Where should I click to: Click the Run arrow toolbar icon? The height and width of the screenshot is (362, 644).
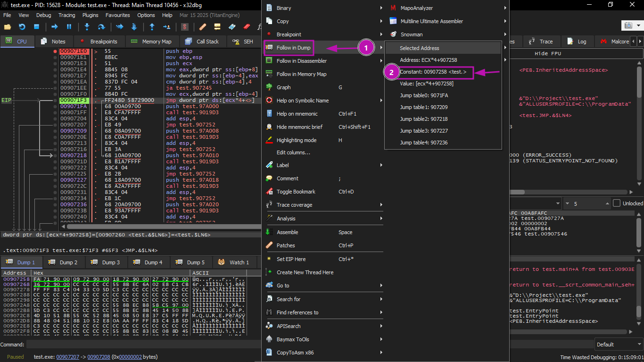click(x=55, y=27)
